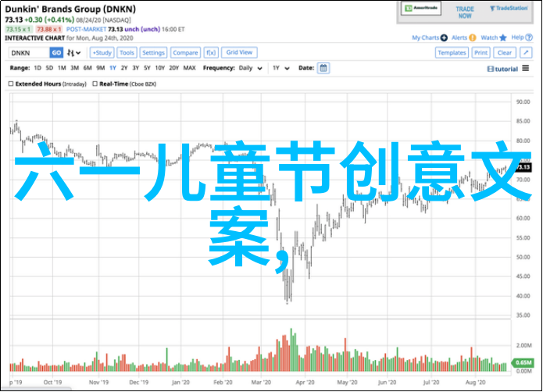
Task: Open Alerts link
Action: tap(459, 37)
